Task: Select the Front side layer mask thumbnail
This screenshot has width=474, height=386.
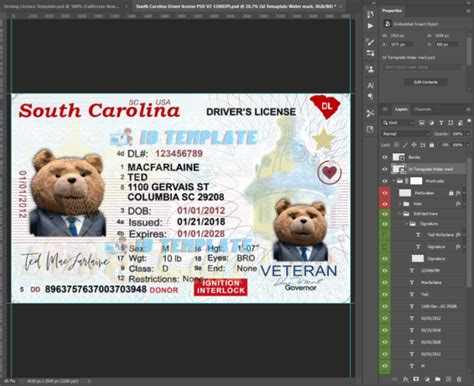Action: point(416,181)
